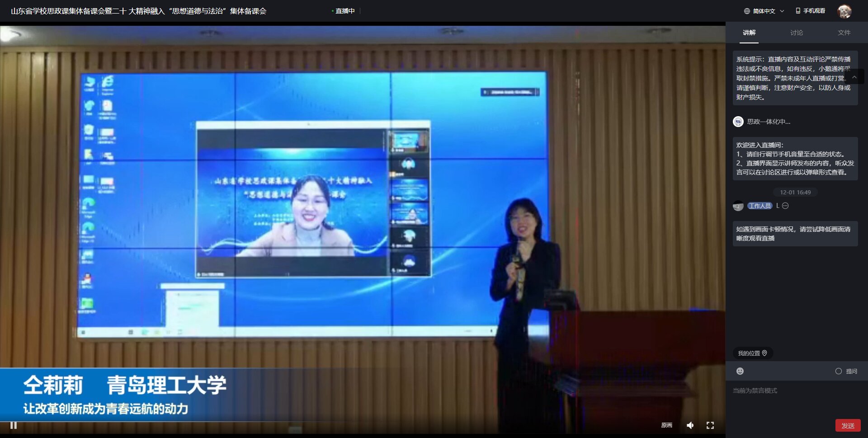Click the 手机观看 phone icon

coord(798,11)
